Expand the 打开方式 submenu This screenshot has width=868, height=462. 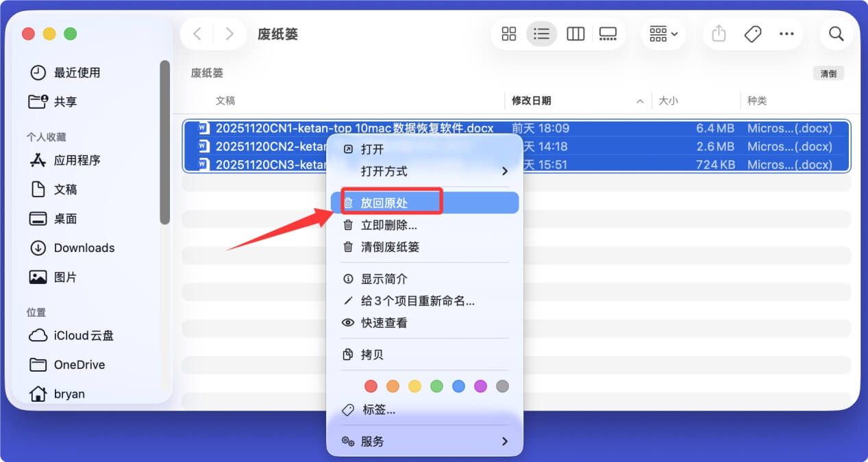388,171
